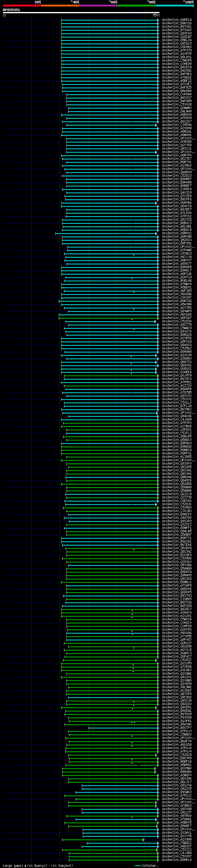Click UniRef100_A7QRK3 label
The width and height of the screenshot is (197, 868).
[176, 806]
